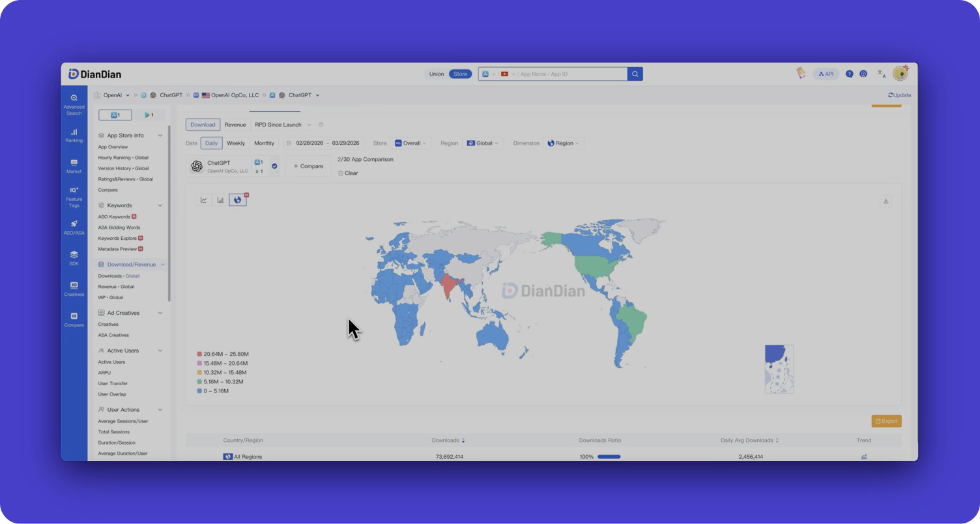Select the Weekly date granularity
Screen dimensions: 980x524
coord(235,143)
